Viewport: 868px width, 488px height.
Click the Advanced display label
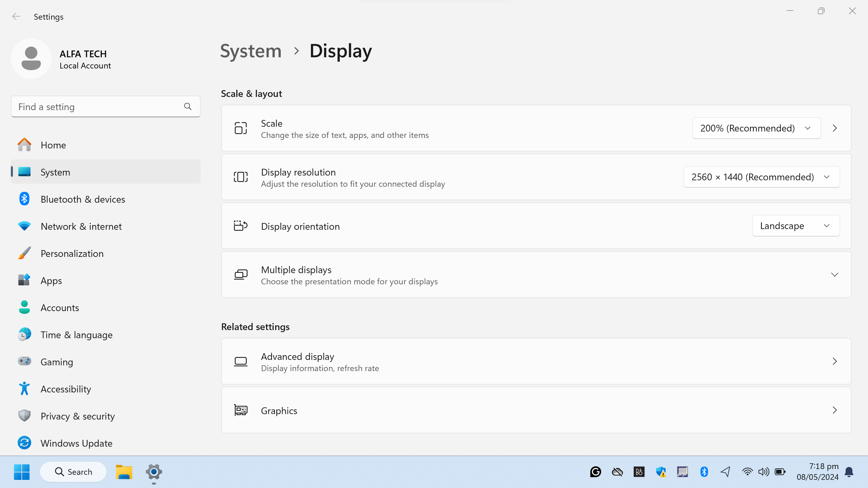298,356
